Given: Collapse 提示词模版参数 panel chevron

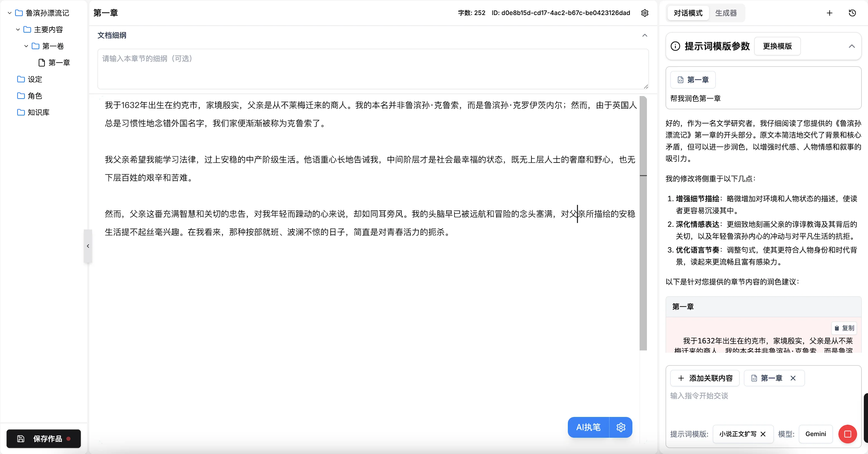Looking at the screenshot, I should [x=852, y=46].
